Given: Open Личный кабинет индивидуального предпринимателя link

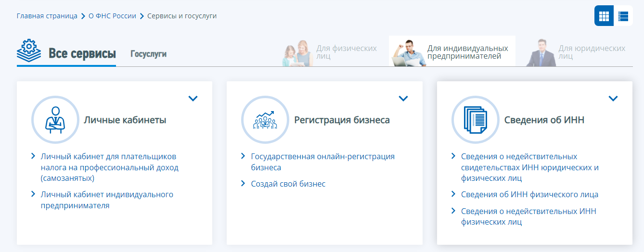Looking at the screenshot, I should coord(107,200).
